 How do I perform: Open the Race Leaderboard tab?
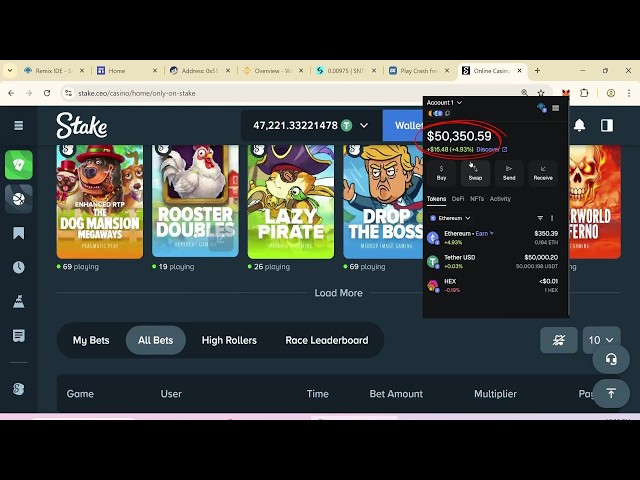tap(327, 340)
